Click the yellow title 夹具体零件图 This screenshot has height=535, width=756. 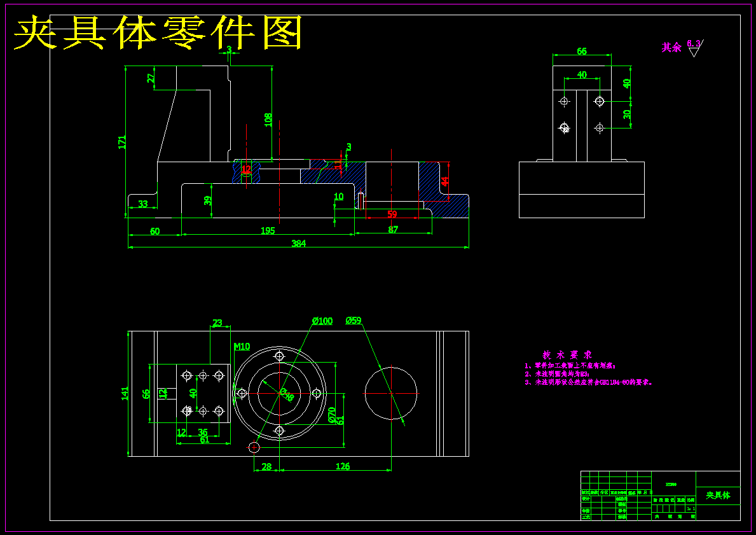[x=158, y=33]
